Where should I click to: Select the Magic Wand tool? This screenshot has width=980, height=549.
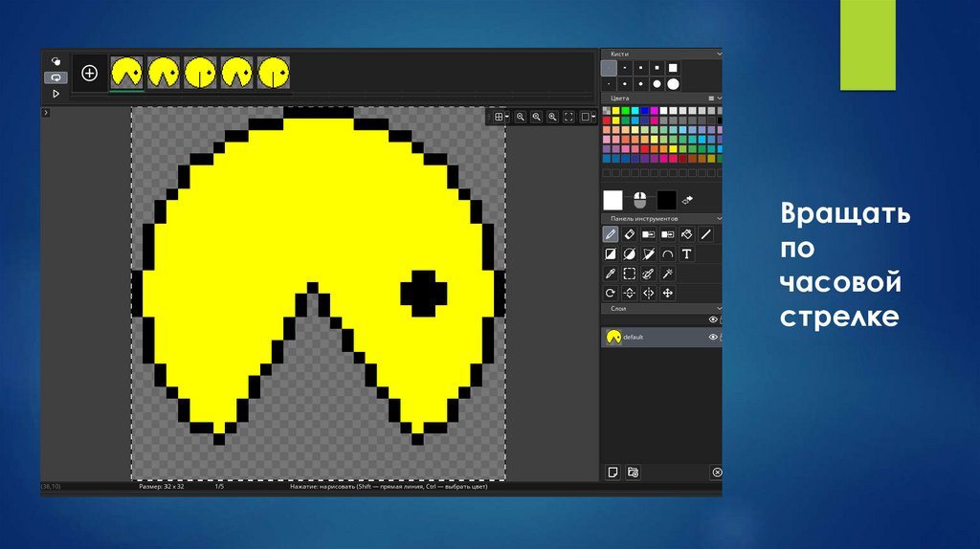[x=667, y=274]
